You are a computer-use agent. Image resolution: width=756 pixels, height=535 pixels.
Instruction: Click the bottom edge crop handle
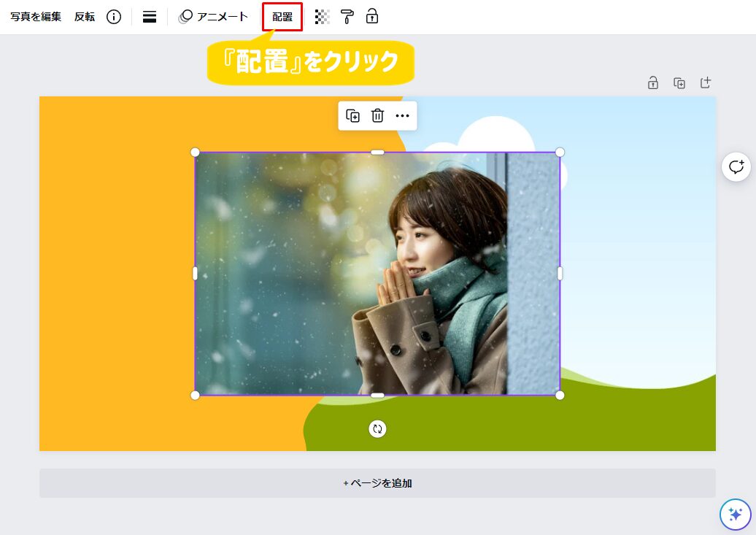[377, 395]
